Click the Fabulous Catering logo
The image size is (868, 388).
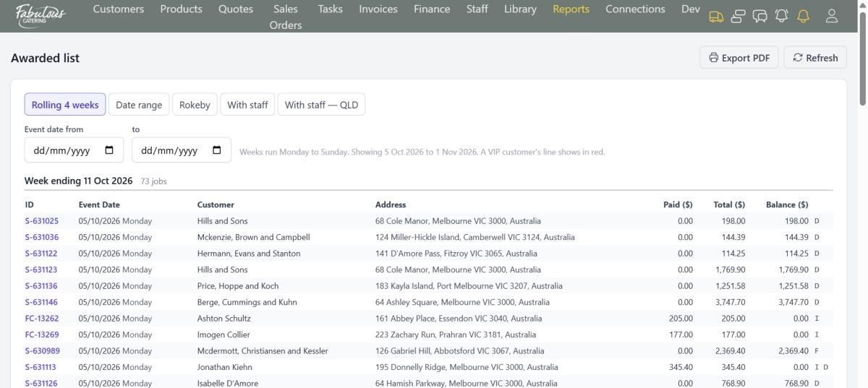[x=40, y=14]
